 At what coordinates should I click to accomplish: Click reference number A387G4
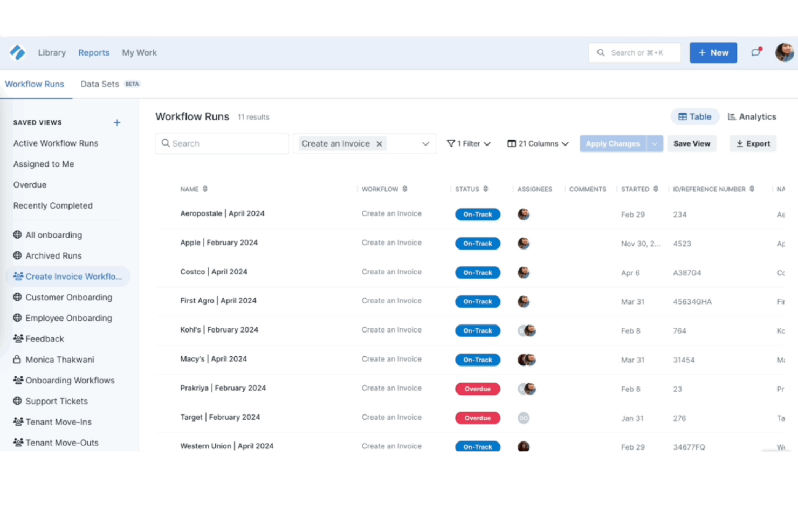[687, 273]
